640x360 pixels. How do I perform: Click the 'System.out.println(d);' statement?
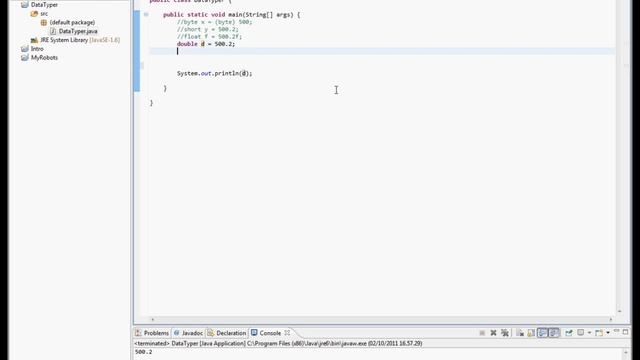[215, 73]
